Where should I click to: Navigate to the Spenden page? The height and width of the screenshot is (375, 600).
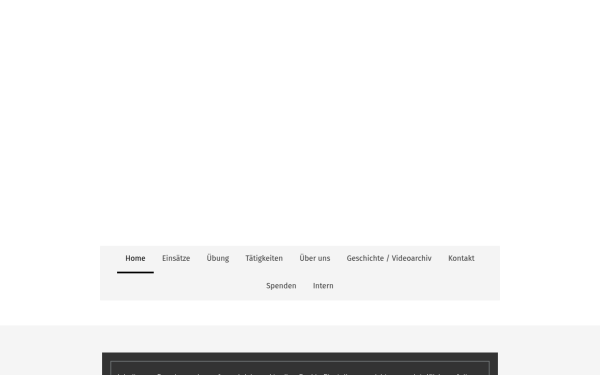[x=281, y=286]
